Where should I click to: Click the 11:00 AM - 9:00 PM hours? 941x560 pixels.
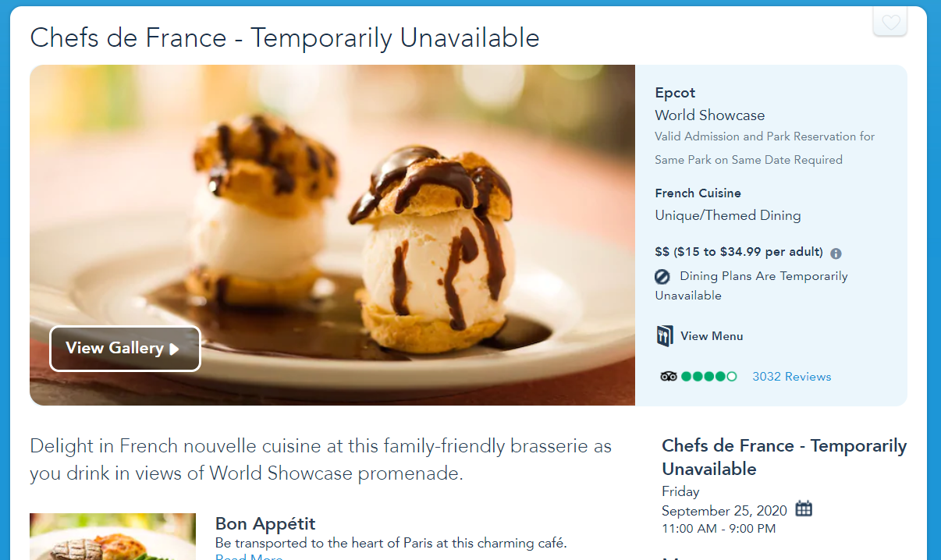pos(718,529)
